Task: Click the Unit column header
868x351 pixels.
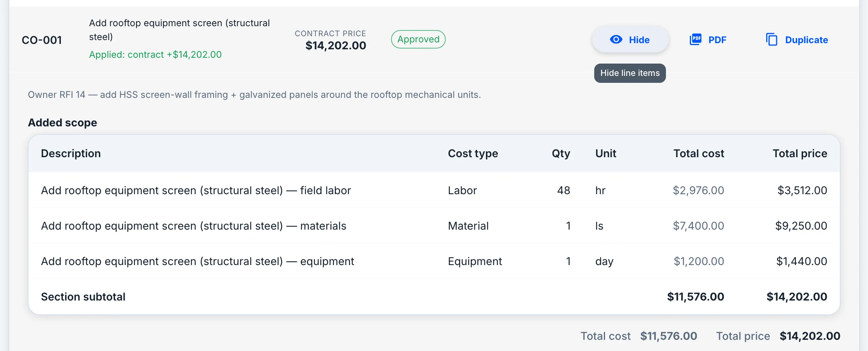Action: point(605,153)
